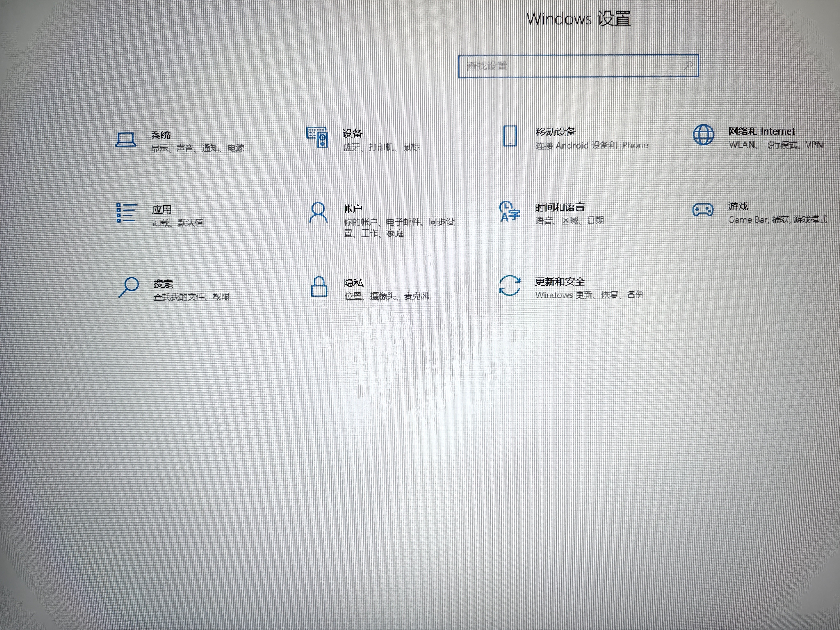This screenshot has height=630, width=840.
Task: Click the text 语音、区域、日期
Action: click(x=569, y=220)
